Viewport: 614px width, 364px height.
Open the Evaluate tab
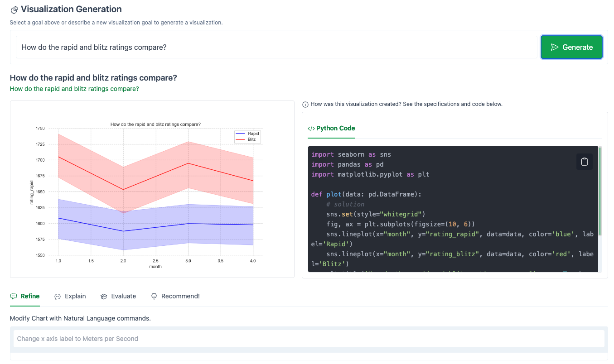coord(123,296)
